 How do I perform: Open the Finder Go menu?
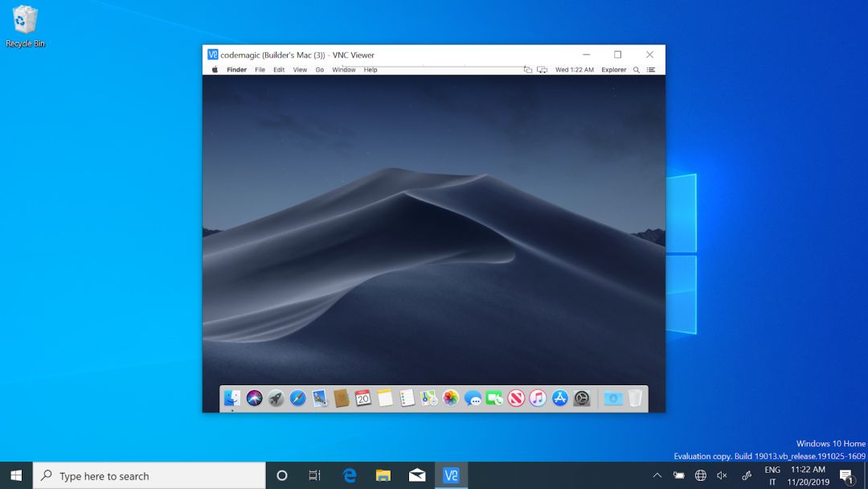(x=320, y=70)
